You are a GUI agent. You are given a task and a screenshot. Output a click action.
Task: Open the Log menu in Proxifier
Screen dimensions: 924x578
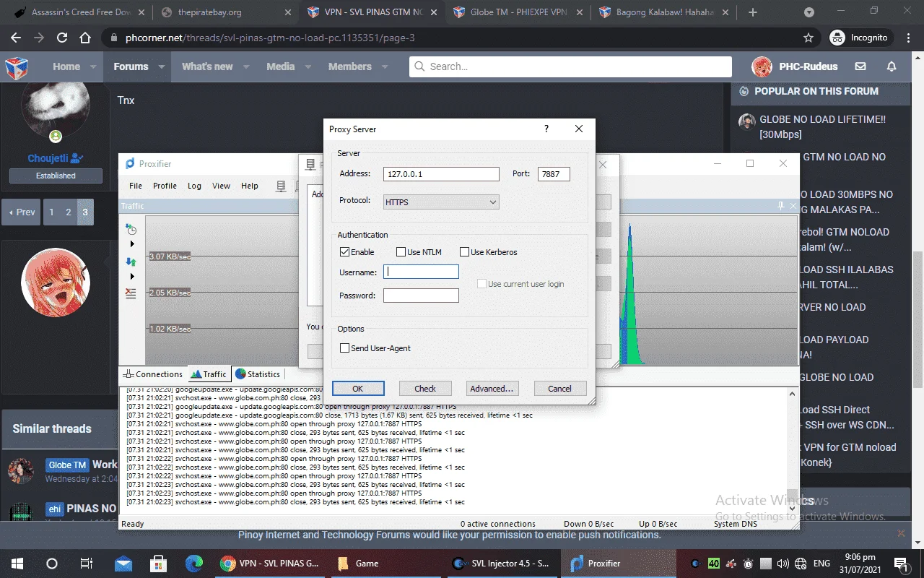coord(194,186)
